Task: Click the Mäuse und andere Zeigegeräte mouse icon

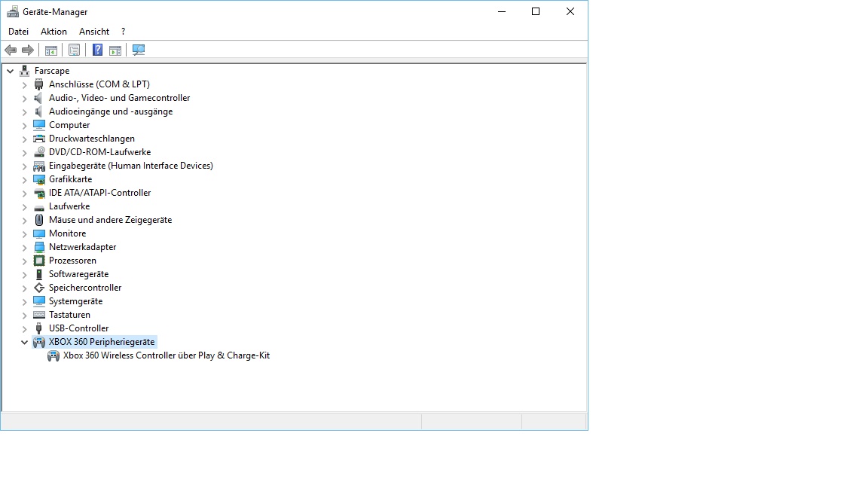Action: click(38, 220)
